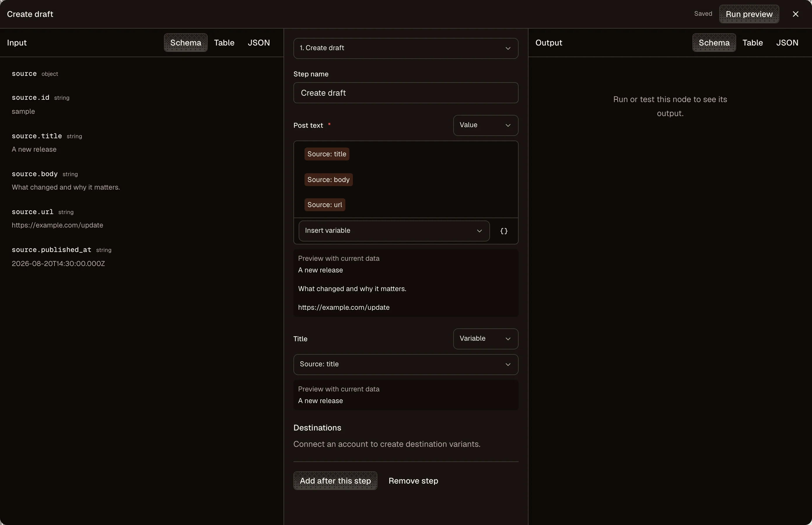This screenshot has width=812, height=525.
Task: Select the 'Source: title' chip in Post text
Action: tap(327, 154)
